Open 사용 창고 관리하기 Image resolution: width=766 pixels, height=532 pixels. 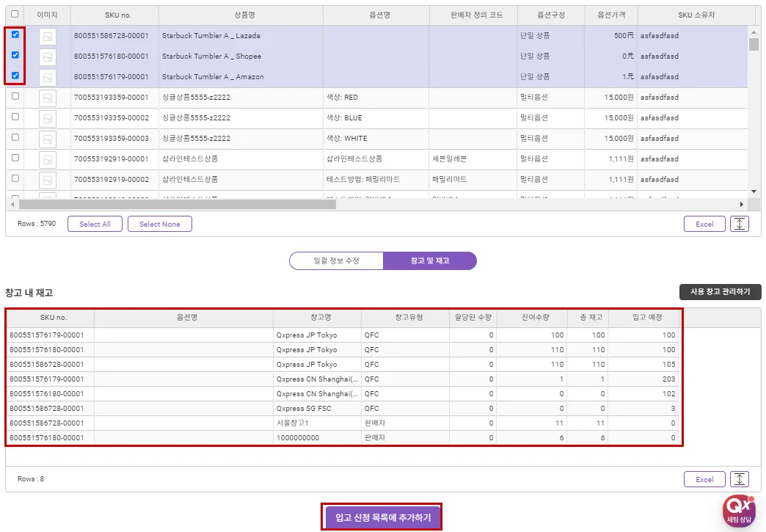tap(720, 292)
